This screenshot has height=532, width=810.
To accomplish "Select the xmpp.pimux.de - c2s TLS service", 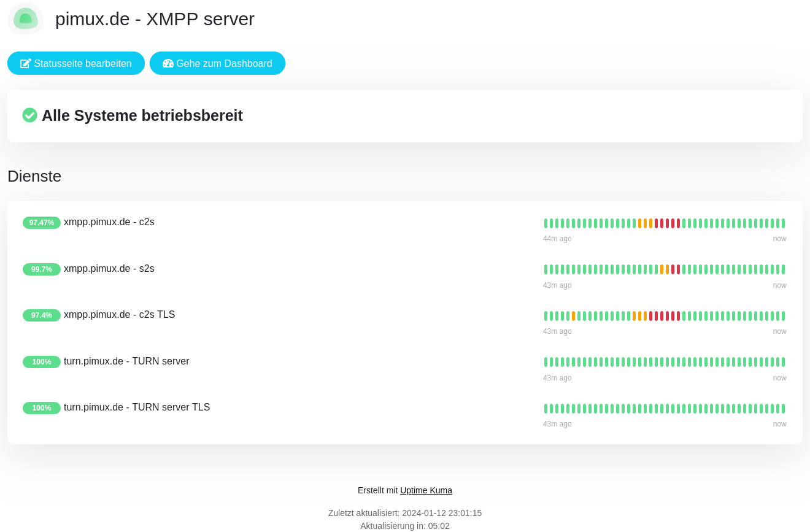I will tap(119, 315).
